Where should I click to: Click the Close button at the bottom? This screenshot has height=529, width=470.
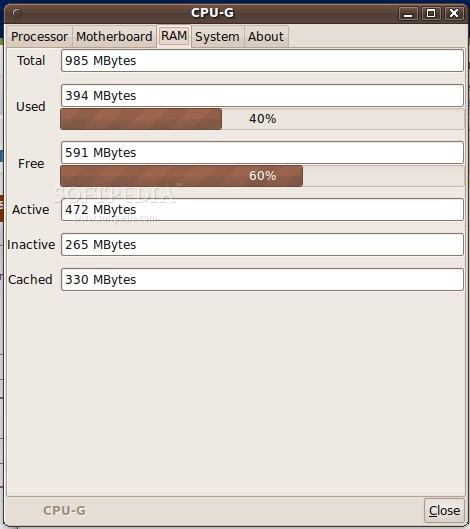click(444, 510)
